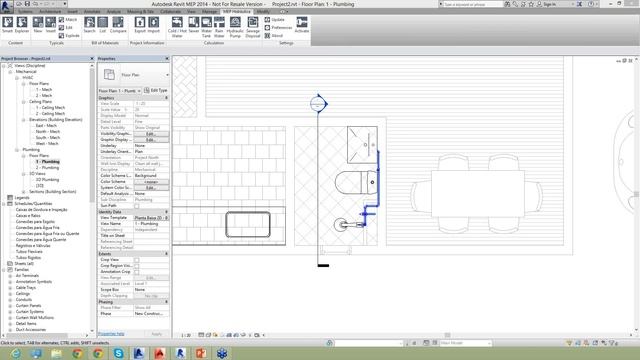Click the View Template value button
640x360 pixels.
(151, 218)
